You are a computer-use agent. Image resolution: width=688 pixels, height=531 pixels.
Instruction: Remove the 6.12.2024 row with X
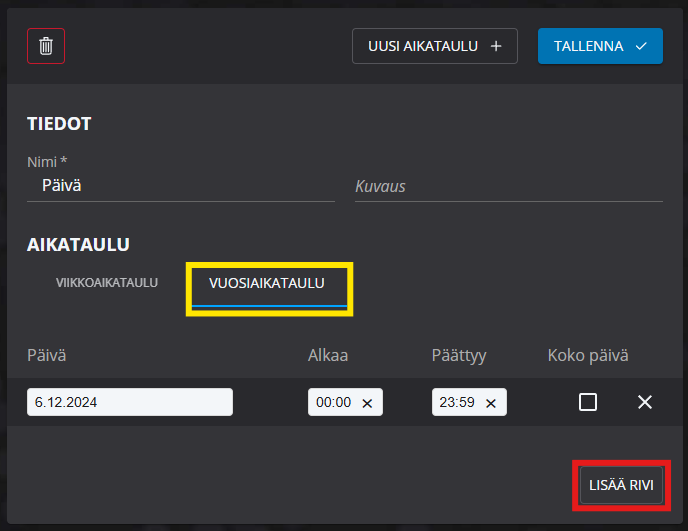645,402
